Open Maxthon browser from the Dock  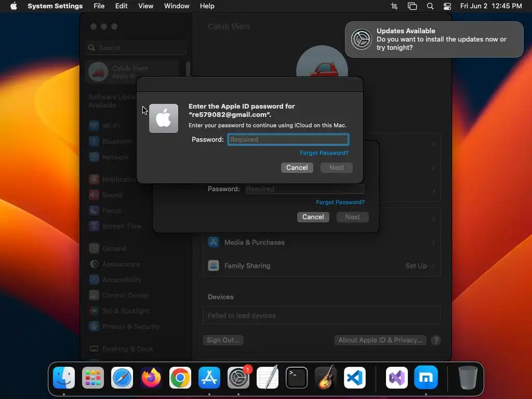[426, 378]
